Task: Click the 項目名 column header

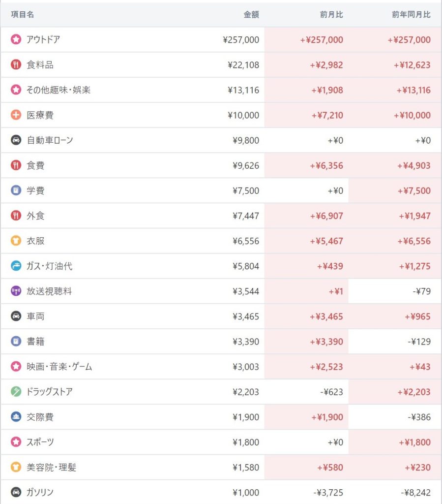Action: [23, 15]
